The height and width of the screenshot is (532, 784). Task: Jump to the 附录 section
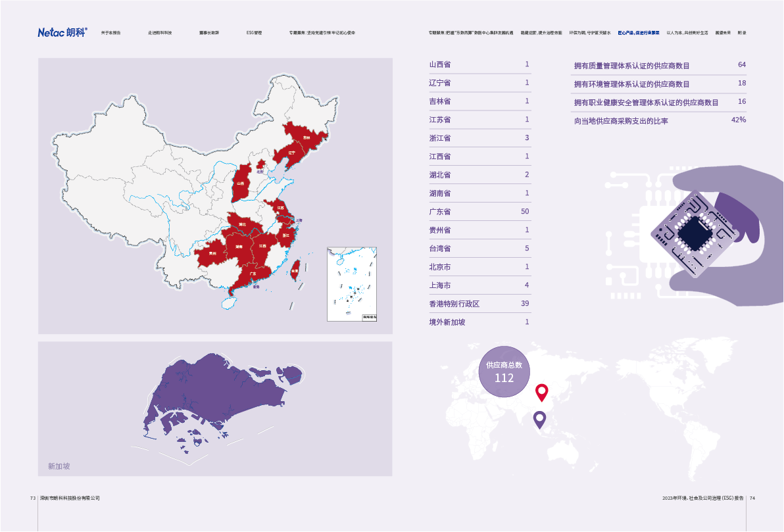(x=741, y=32)
